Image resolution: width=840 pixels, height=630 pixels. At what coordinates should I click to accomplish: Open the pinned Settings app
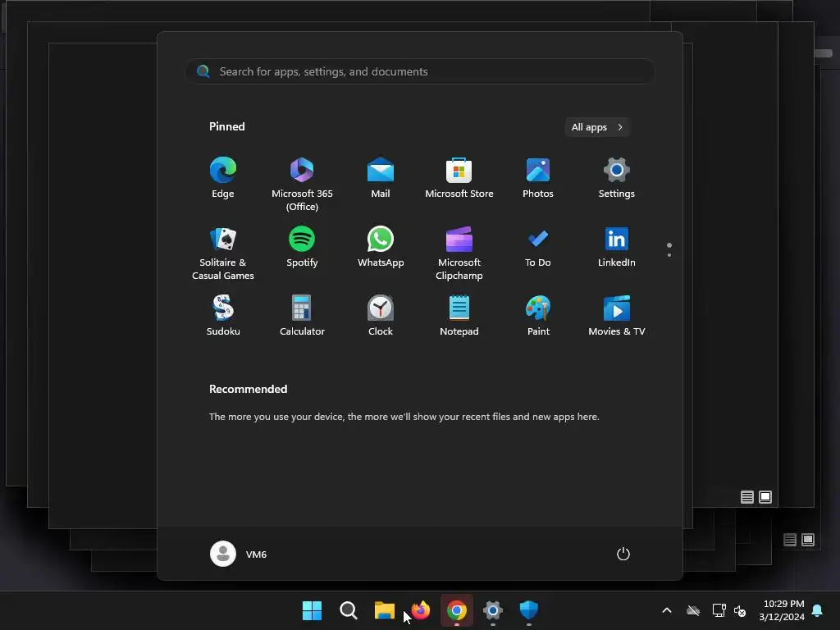point(617,178)
